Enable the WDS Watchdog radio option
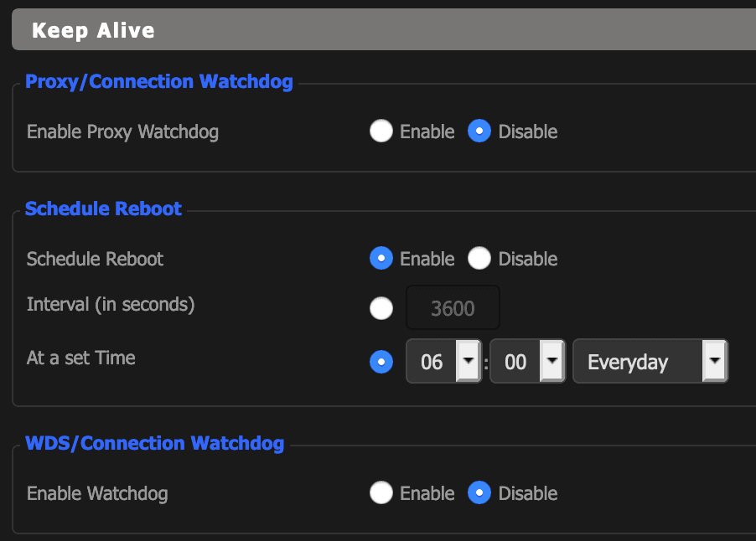The width and height of the screenshot is (756, 541). 381,492
